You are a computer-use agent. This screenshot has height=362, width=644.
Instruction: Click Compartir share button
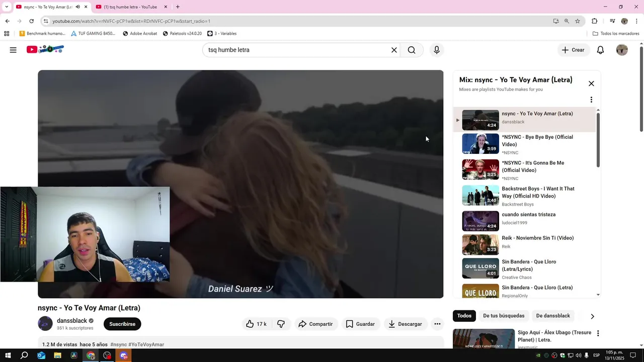[x=315, y=324]
